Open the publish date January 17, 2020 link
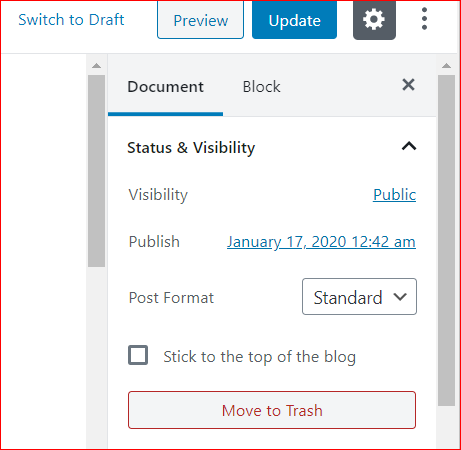Screen dimensions: 461x450 pyautogui.click(x=321, y=242)
